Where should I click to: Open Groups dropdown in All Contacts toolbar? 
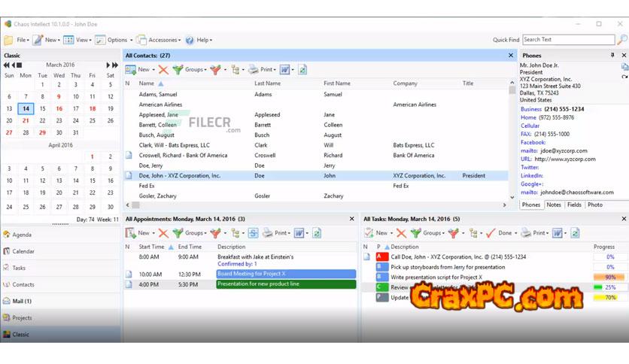click(196, 70)
